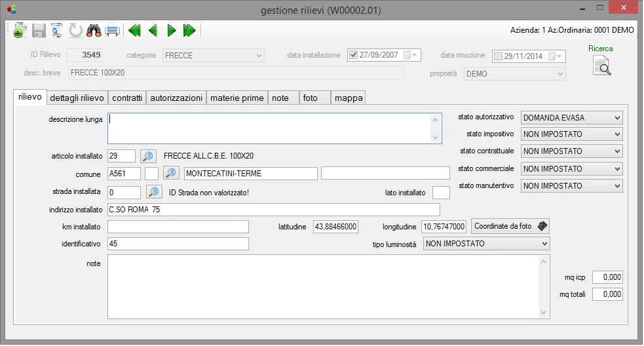
Task: Enable the data rimozione checkbox
Action: (x=498, y=56)
